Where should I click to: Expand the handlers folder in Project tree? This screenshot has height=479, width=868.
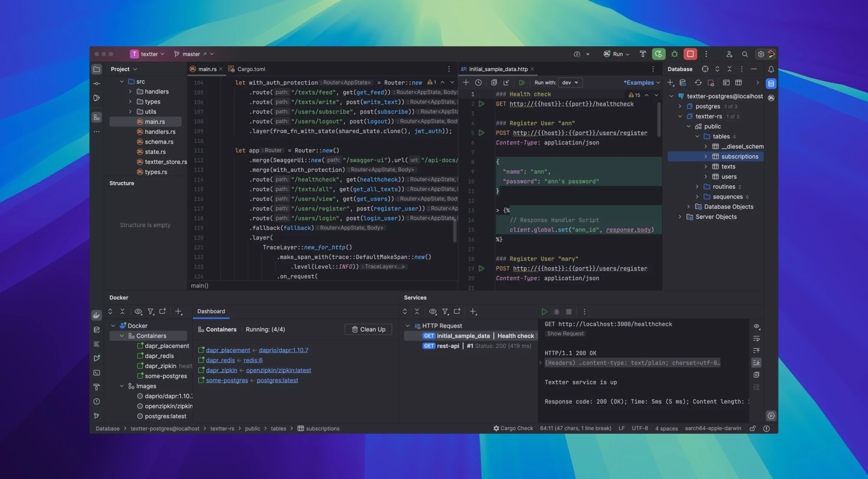(130, 92)
